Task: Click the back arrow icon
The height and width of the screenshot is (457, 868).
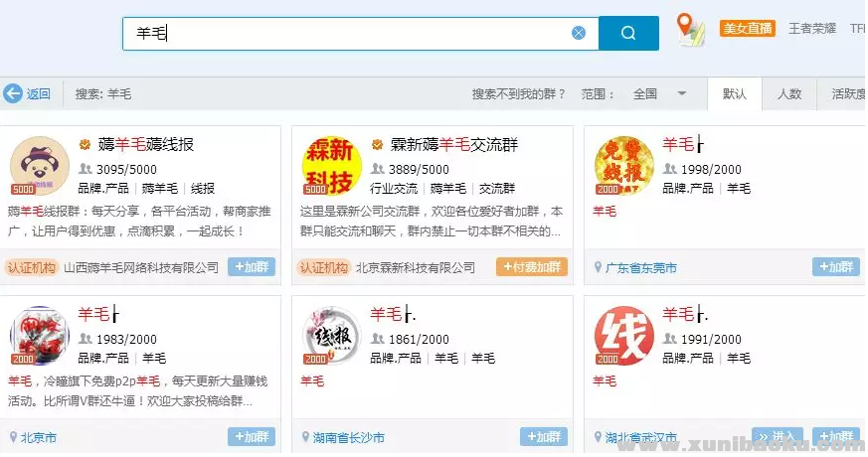Action: (13, 94)
